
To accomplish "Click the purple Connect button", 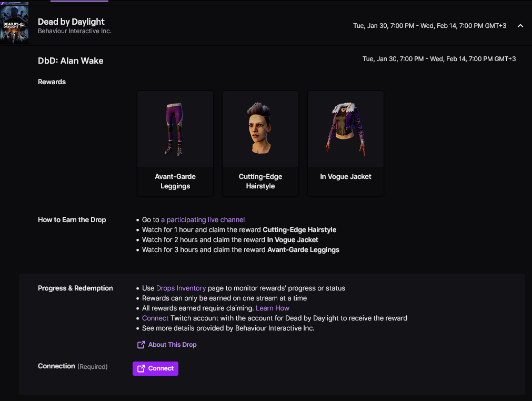I will 155,368.
